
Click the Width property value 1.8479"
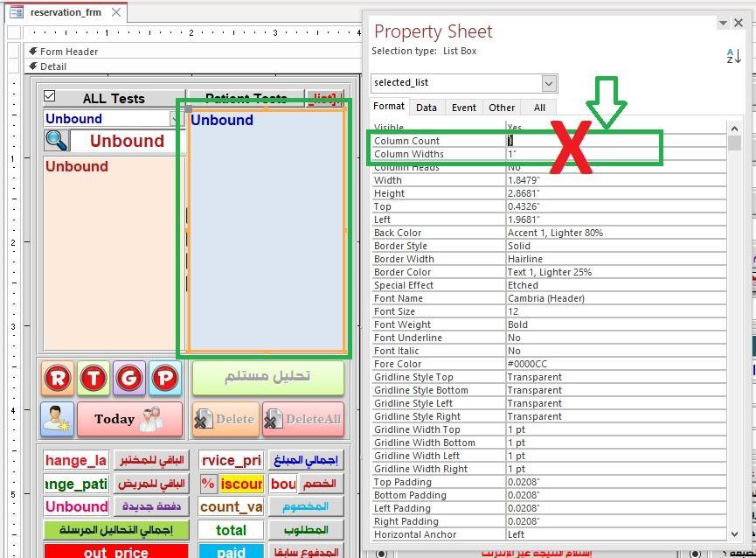pos(615,180)
